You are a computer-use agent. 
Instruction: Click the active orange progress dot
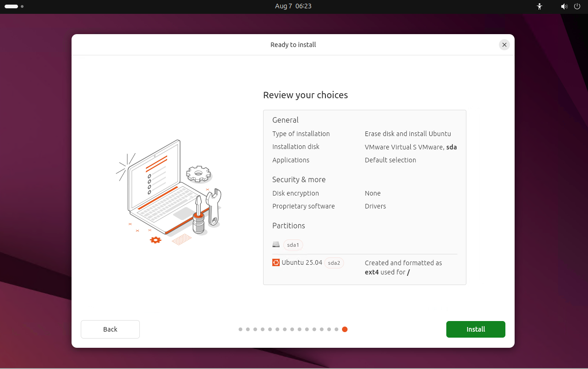pos(345,329)
